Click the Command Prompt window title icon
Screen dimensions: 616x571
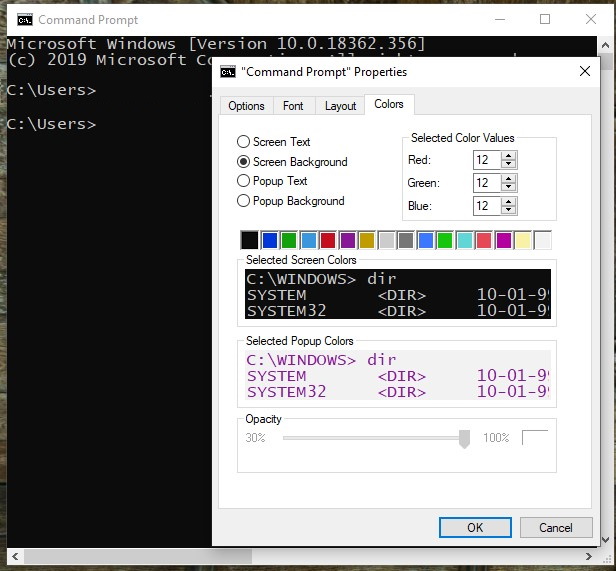[25, 20]
